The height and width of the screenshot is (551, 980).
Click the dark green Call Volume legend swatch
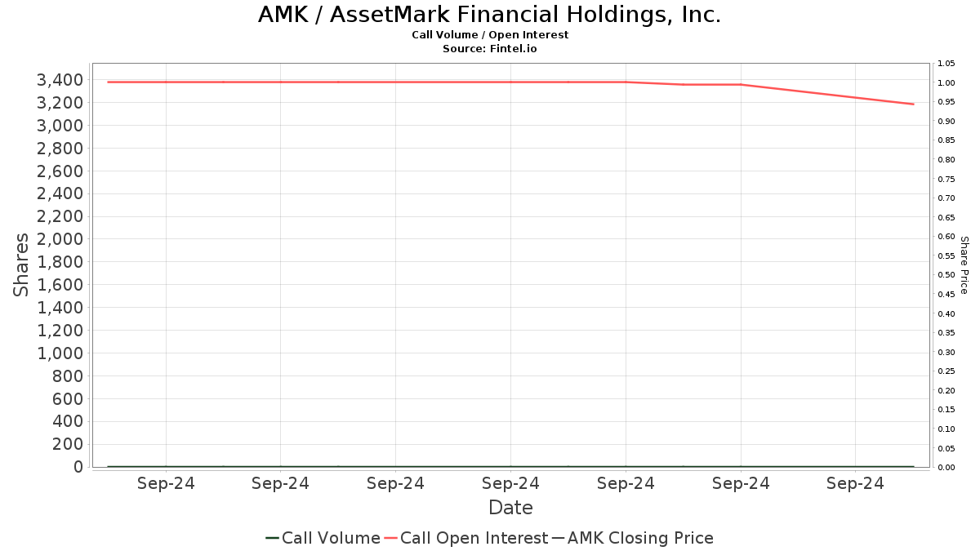pos(273,538)
